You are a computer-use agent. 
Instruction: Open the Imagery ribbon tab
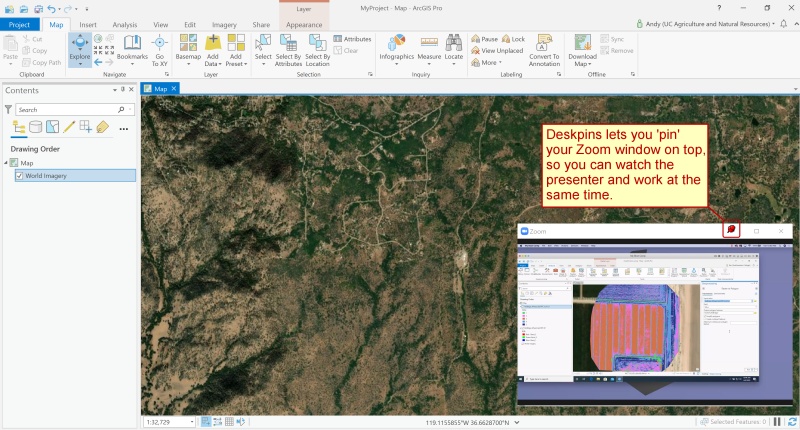pos(224,24)
